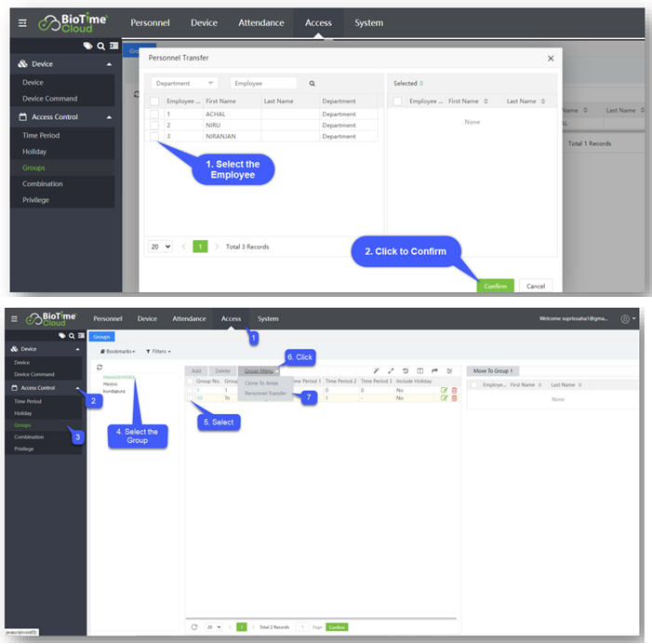Click the search magnifier in Personnel Transfer dialog
The height and width of the screenshot is (644, 652).
click(x=313, y=83)
